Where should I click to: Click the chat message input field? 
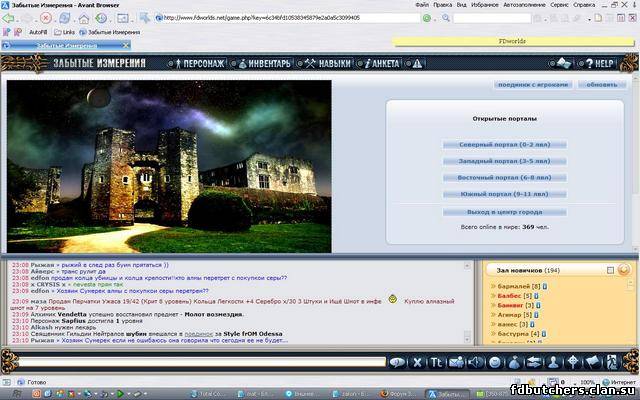click(202, 362)
